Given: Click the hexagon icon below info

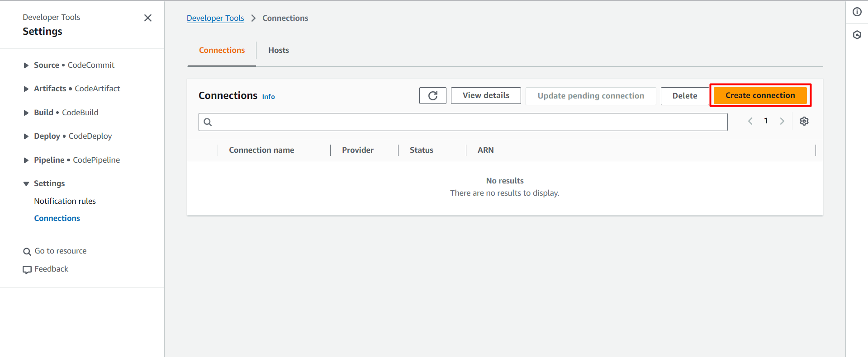Looking at the screenshot, I should [x=857, y=35].
